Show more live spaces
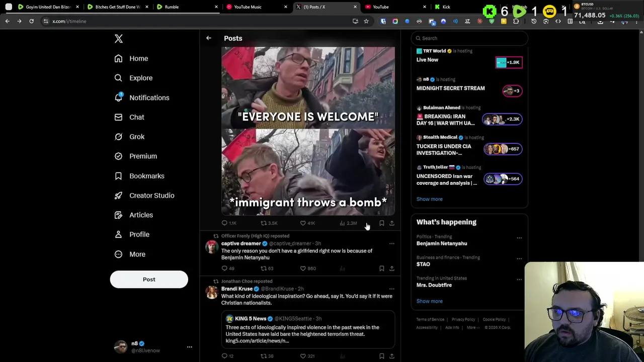 [429, 199]
